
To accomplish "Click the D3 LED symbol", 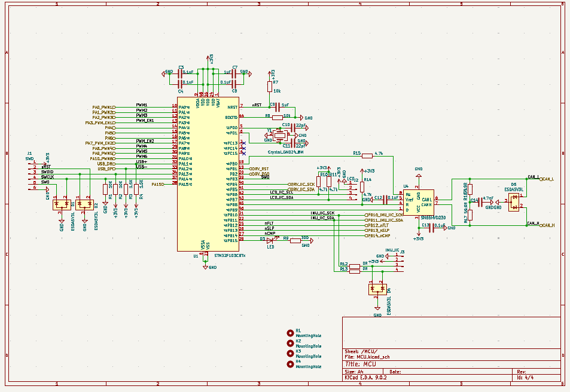I will [270, 240].
